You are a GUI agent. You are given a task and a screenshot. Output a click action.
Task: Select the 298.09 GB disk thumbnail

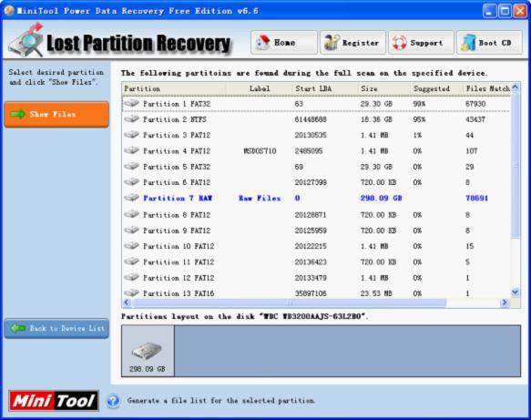(x=148, y=352)
